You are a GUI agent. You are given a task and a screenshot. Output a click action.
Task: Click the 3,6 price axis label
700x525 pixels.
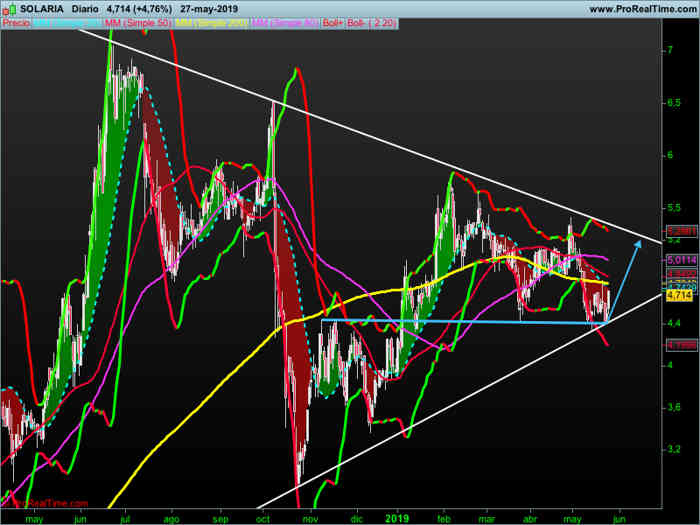tap(674, 407)
